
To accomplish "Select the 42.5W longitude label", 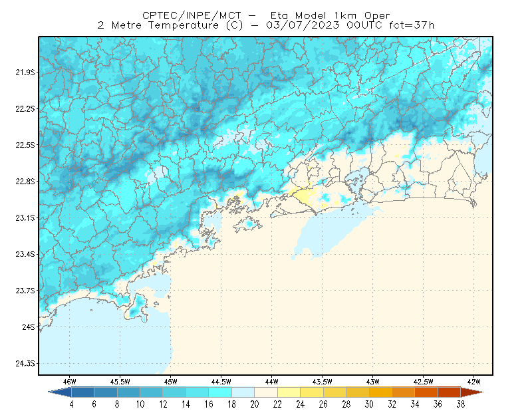I will coord(424,382).
